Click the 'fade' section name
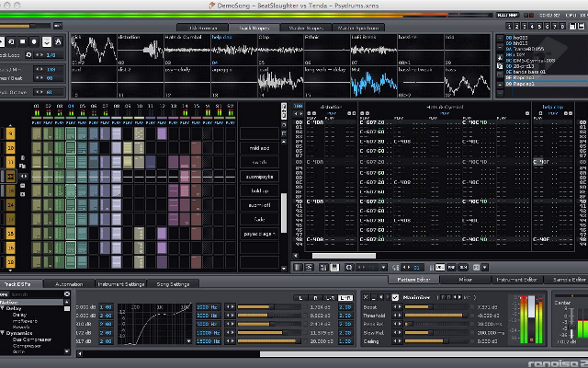 click(x=259, y=219)
